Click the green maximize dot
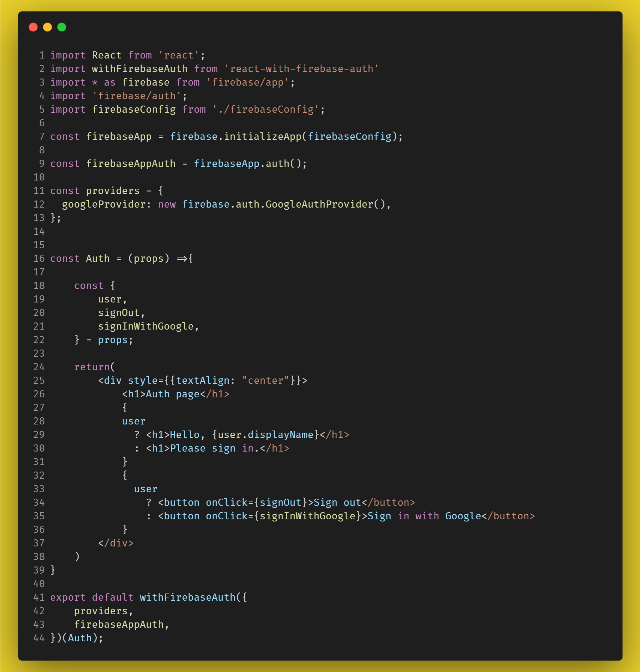Image resolution: width=640 pixels, height=672 pixels. pyautogui.click(x=62, y=27)
